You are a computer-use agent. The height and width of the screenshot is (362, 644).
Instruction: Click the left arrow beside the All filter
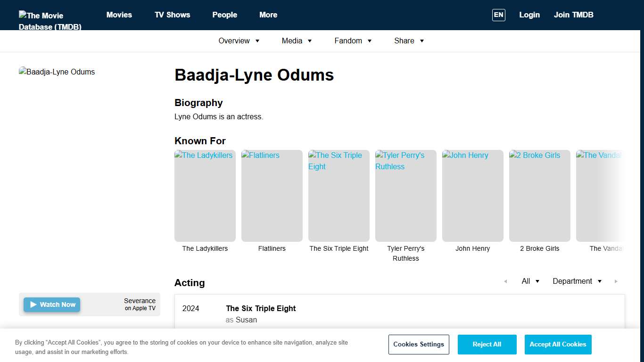(x=505, y=281)
